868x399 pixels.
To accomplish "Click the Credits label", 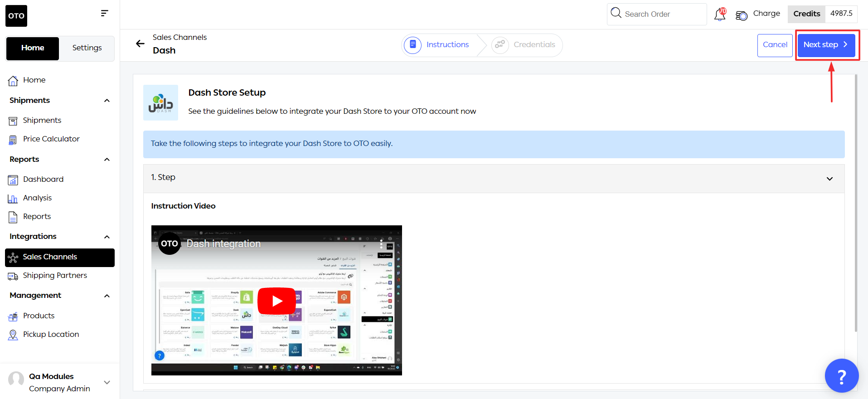I will 806,14.
